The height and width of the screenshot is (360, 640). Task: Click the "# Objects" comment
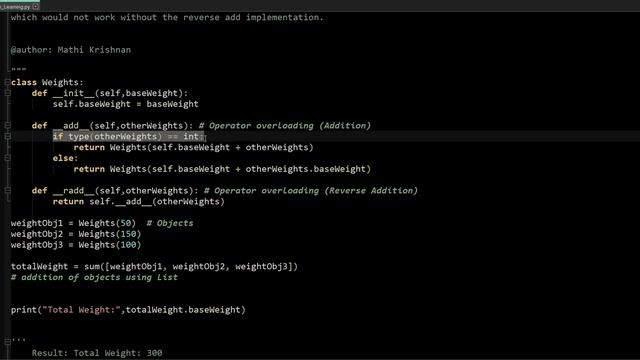[x=170, y=223]
